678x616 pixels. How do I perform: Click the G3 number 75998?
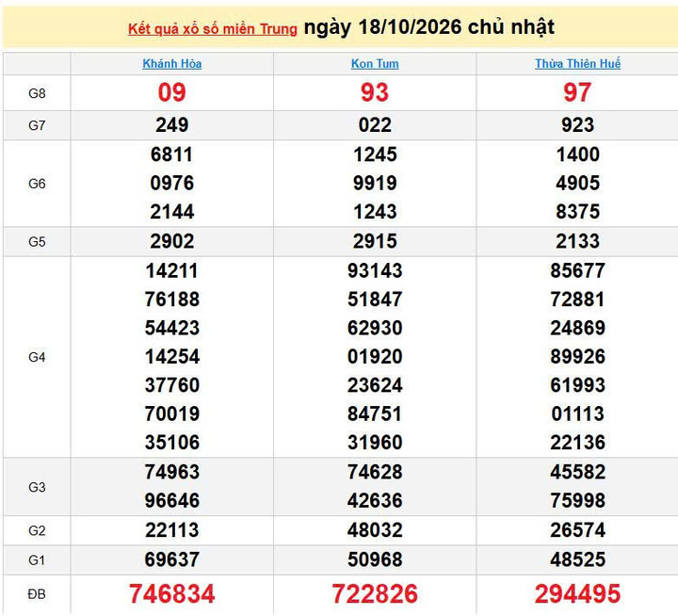(x=577, y=500)
